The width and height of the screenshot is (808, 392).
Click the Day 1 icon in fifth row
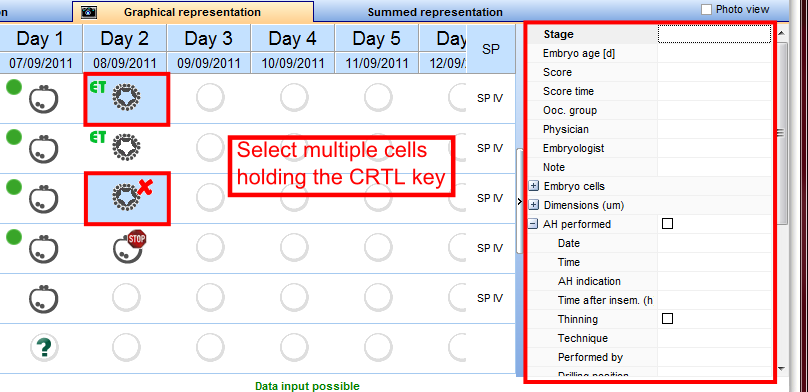click(x=43, y=298)
